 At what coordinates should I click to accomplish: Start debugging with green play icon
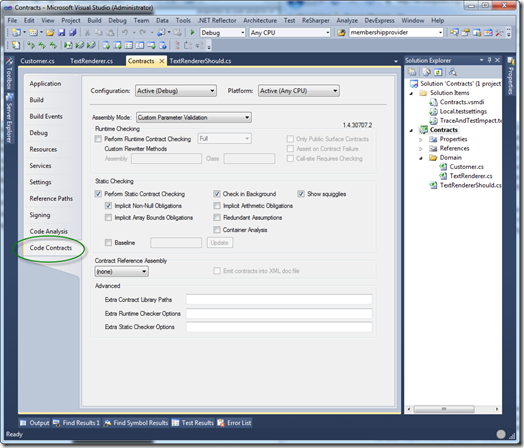tap(192, 32)
